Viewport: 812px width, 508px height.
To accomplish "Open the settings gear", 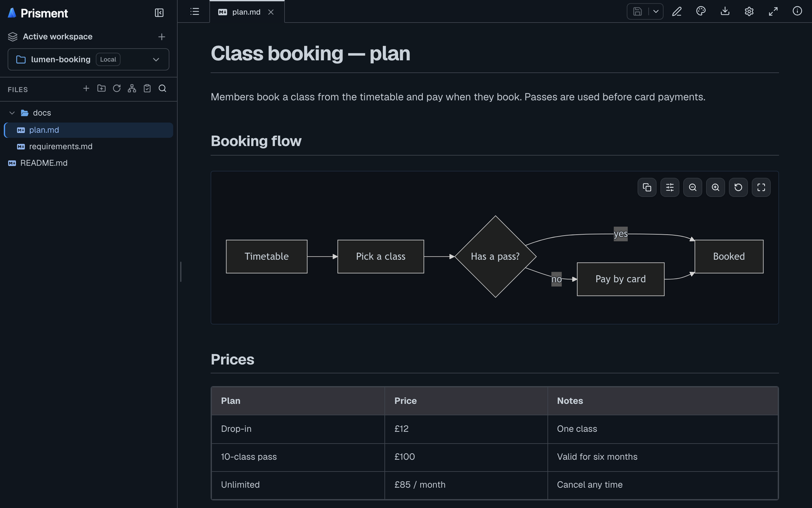I will point(749,12).
